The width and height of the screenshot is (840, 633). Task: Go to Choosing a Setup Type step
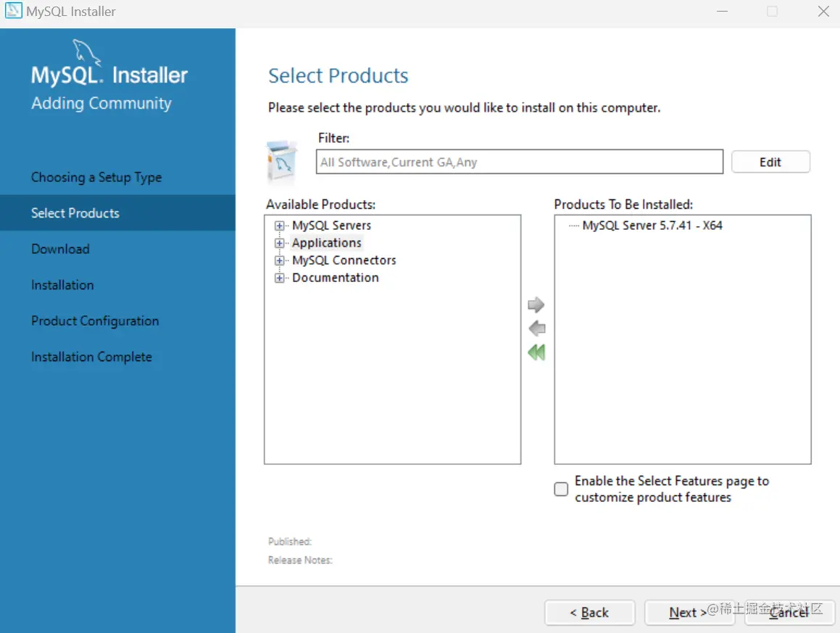96,178
